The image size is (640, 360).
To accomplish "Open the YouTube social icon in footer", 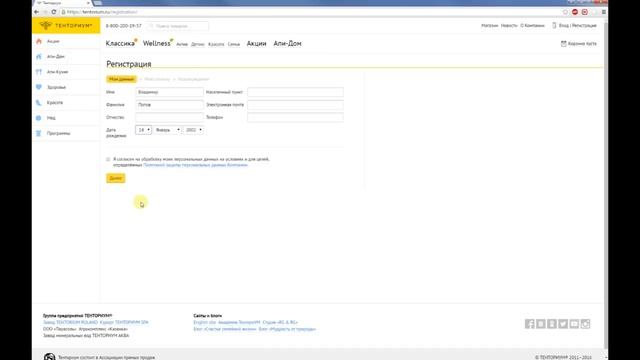I will (x=574, y=324).
